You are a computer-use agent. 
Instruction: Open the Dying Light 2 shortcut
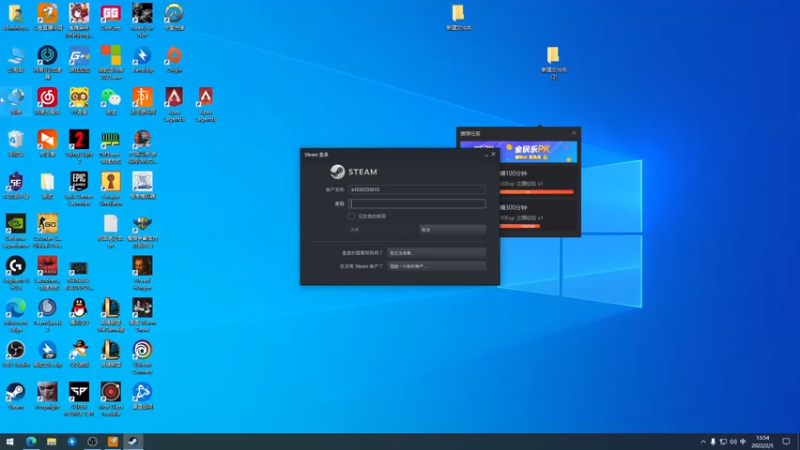pos(79,147)
